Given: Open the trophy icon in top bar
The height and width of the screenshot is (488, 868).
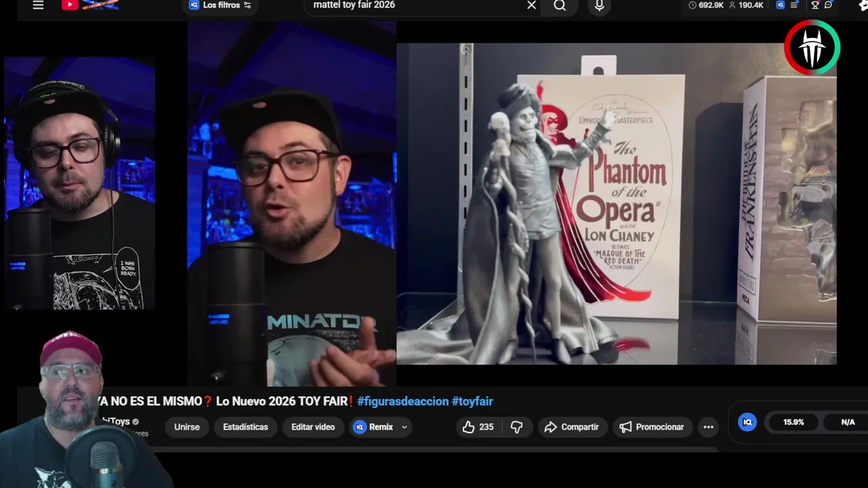Looking at the screenshot, I should tap(815, 5).
